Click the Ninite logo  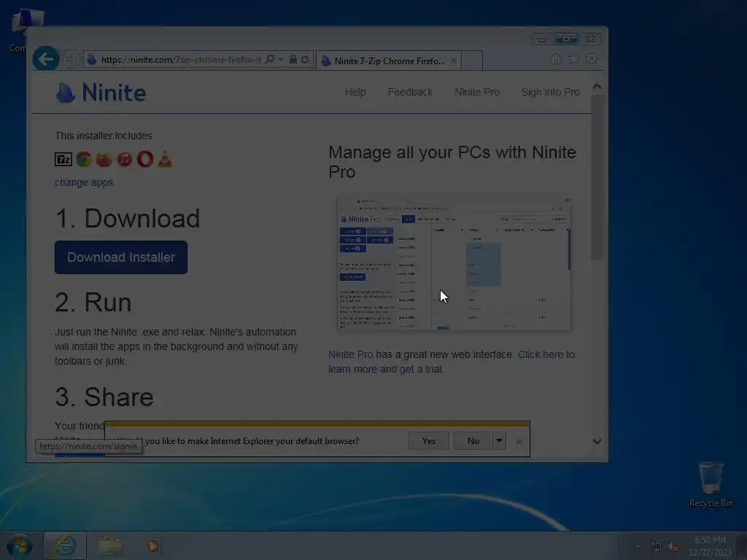tap(101, 93)
